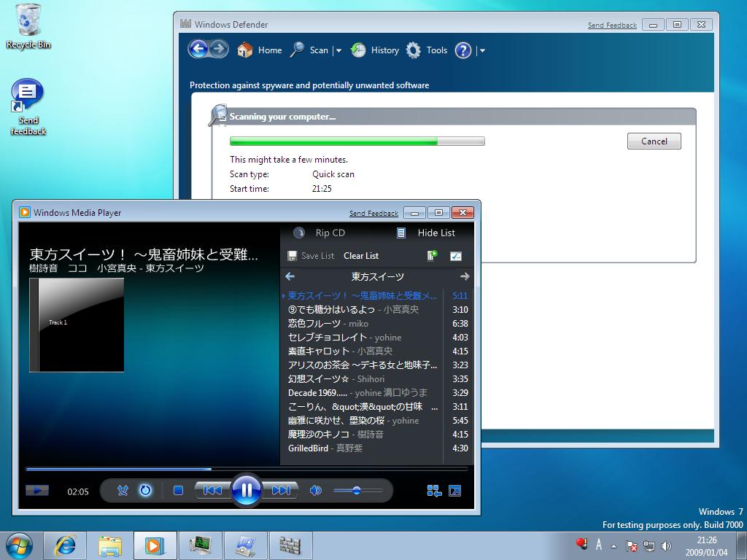Open History in Windows Defender

pos(375,50)
